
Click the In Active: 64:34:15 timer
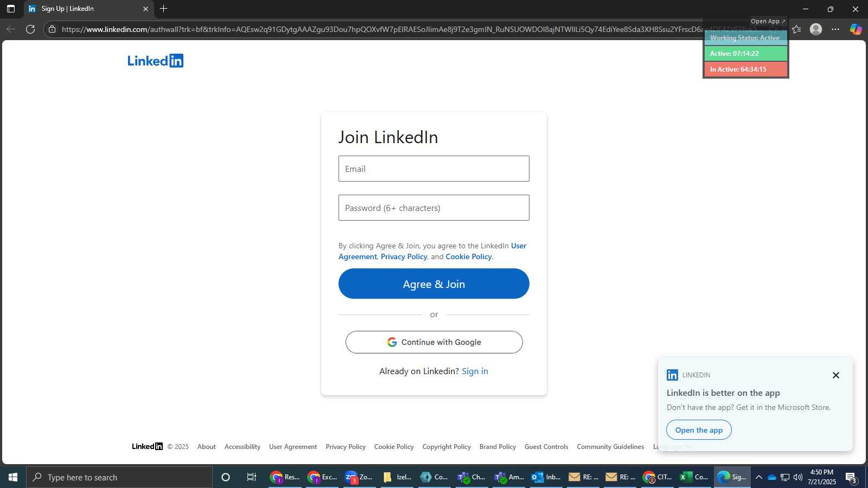(745, 69)
